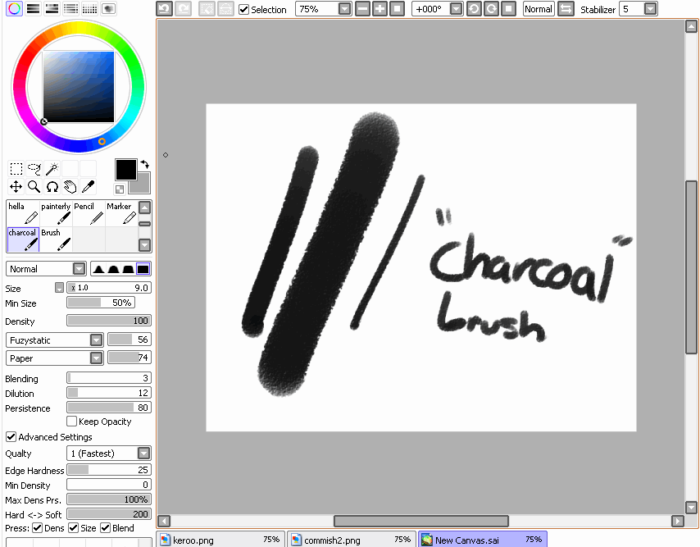This screenshot has height=547, width=700.
Task: Select the lasso selection tool
Action: tap(34, 169)
